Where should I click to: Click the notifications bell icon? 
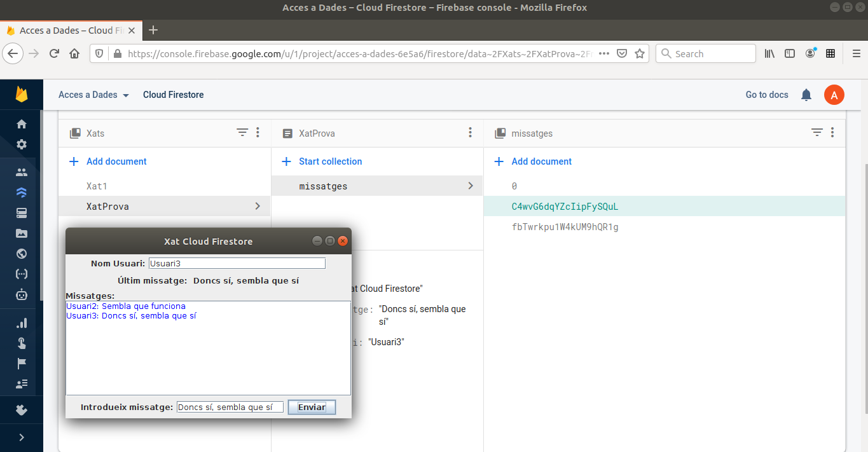pyautogui.click(x=806, y=95)
